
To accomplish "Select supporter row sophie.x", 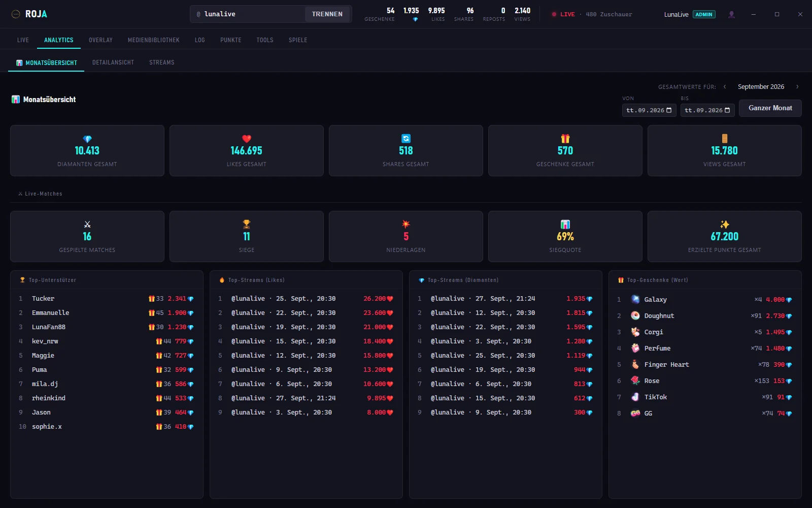I will pos(107,427).
